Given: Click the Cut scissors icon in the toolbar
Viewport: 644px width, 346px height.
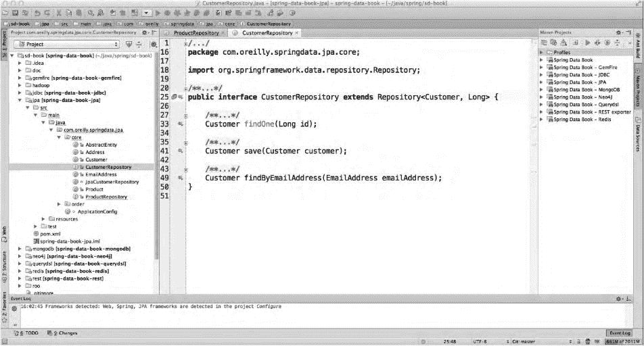Looking at the screenshot, I should pos(59,12).
